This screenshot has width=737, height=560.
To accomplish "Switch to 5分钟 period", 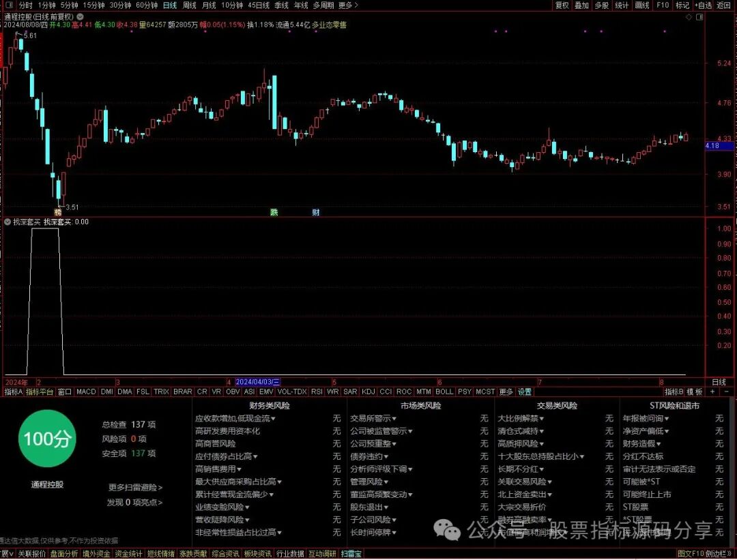I will pos(69,5).
